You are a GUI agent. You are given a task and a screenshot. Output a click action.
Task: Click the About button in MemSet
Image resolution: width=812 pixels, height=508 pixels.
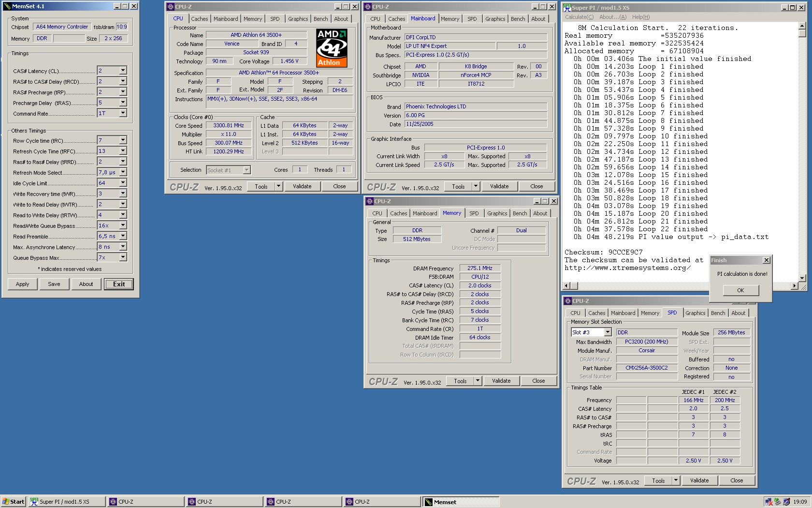(86, 284)
